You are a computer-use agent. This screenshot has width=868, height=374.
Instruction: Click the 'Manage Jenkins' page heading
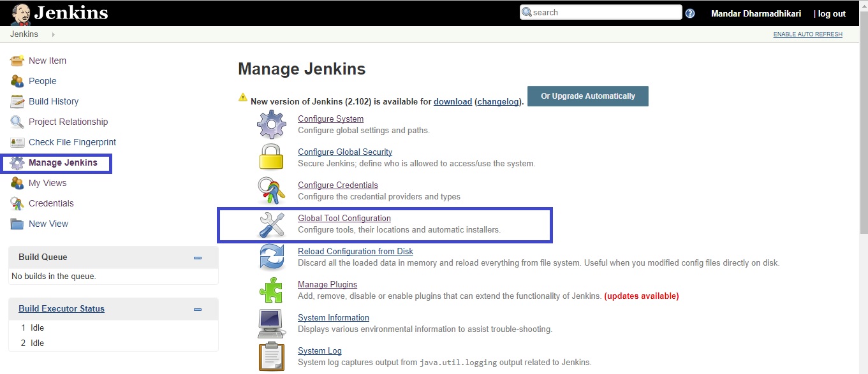pyautogui.click(x=302, y=69)
